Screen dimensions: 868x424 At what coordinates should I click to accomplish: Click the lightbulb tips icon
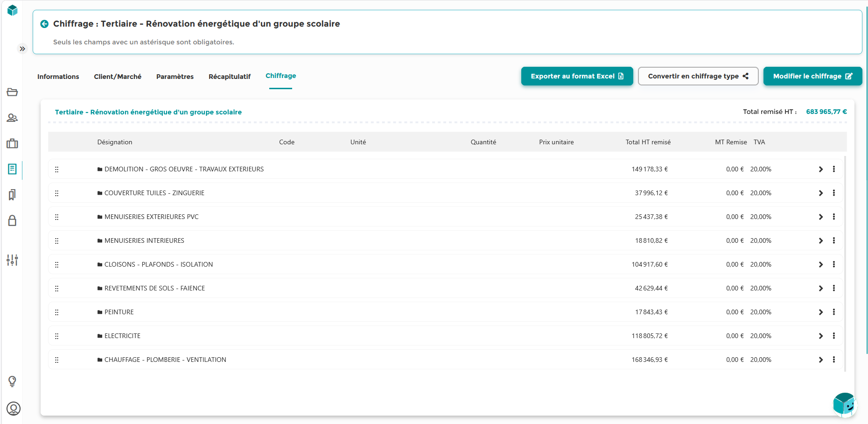point(12,382)
